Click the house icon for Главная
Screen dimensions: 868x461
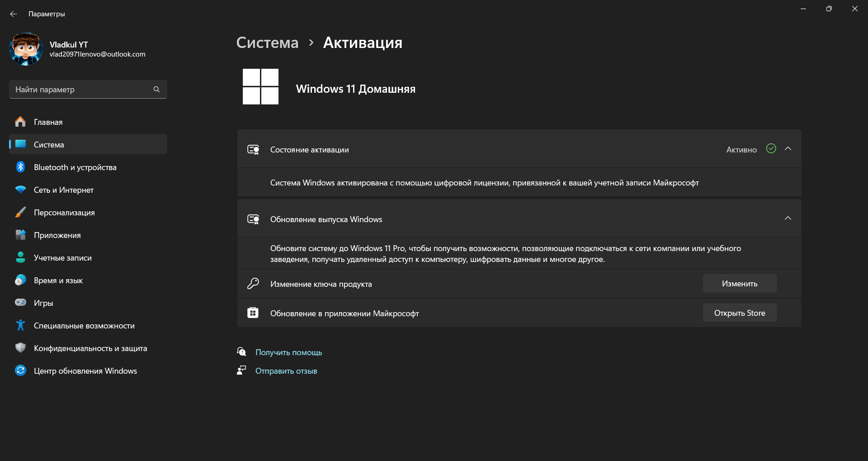tap(20, 122)
